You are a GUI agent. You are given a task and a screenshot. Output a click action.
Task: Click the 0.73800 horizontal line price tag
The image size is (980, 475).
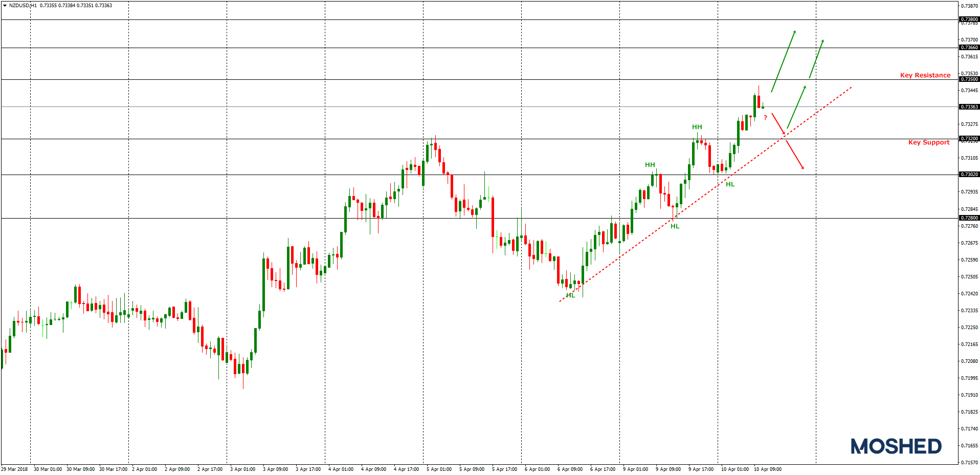pos(969,19)
